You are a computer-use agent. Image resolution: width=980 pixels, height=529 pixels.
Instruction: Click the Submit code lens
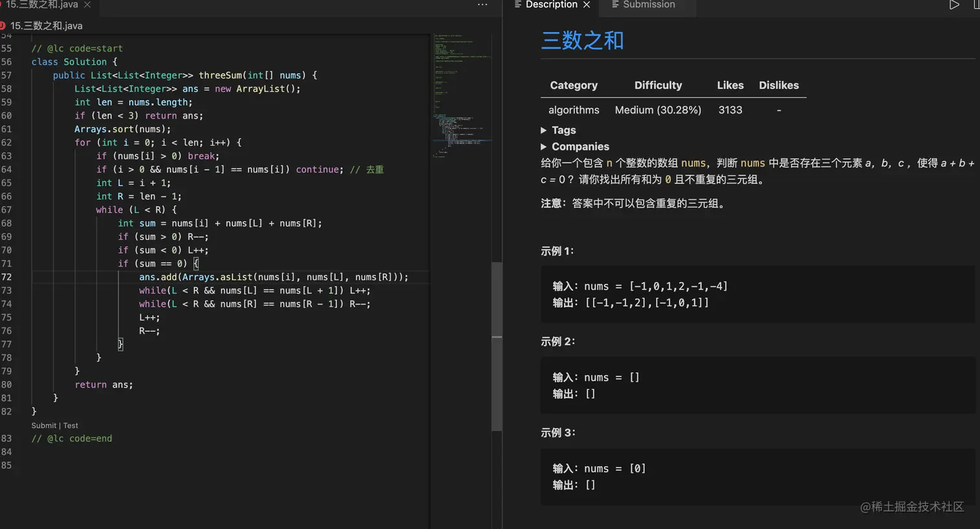(43, 426)
